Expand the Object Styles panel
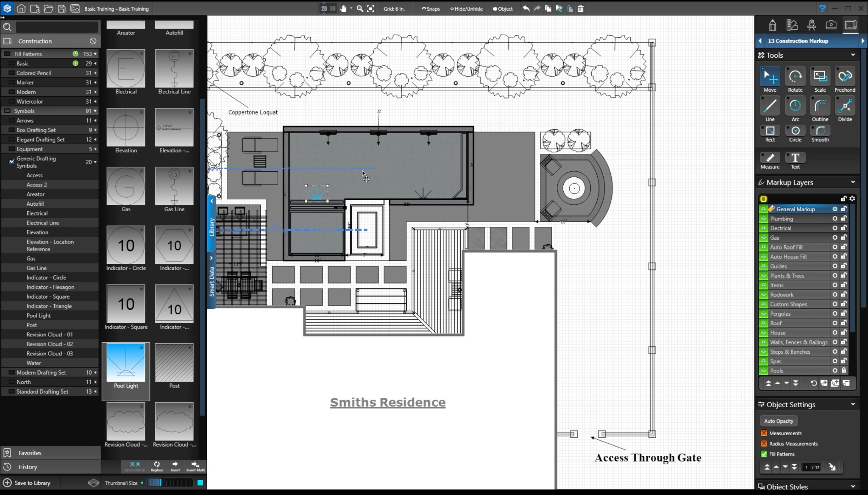868x495 pixels. (x=853, y=487)
